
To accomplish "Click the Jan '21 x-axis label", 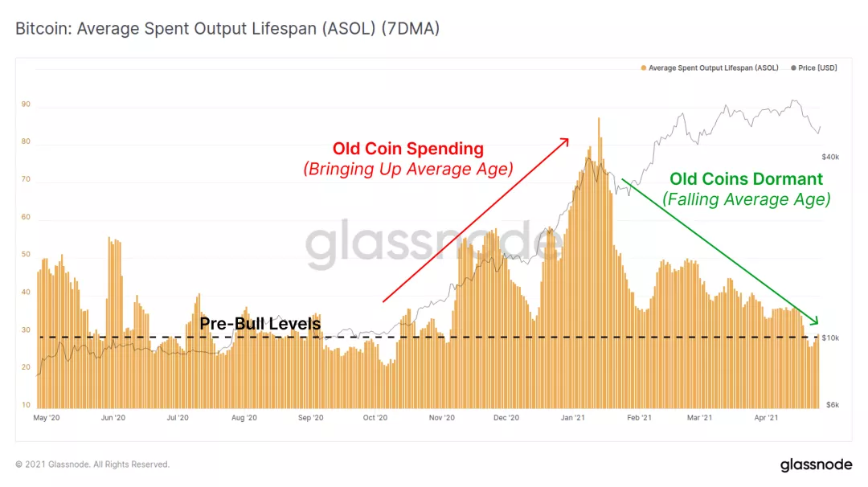I will point(572,418).
